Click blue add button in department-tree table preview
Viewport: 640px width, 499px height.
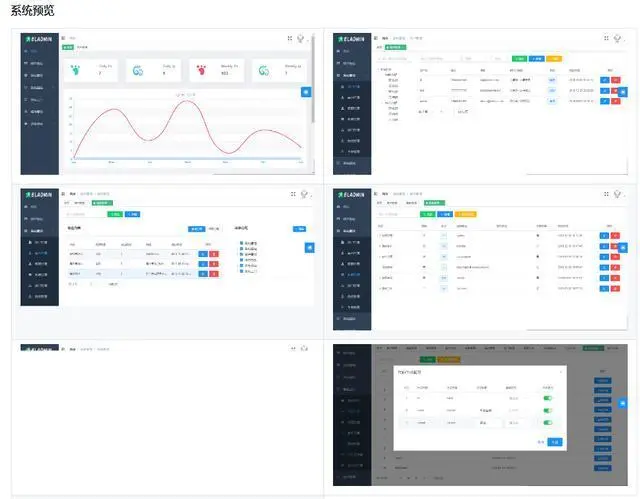click(x=537, y=59)
